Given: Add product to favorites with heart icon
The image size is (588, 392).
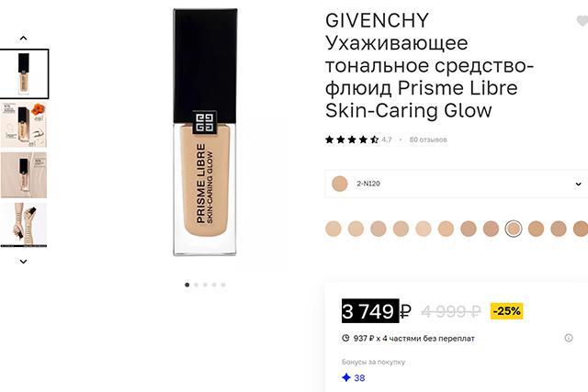Looking at the screenshot, I should (582, 21).
